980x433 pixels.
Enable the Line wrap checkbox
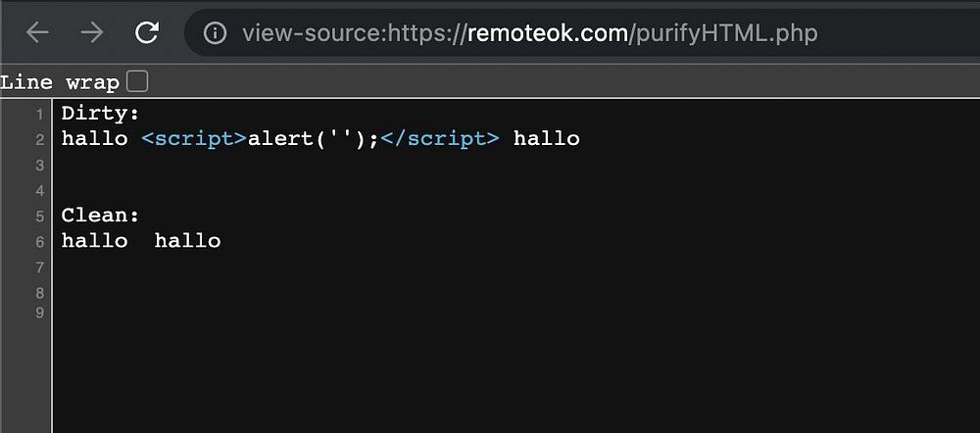137,81
